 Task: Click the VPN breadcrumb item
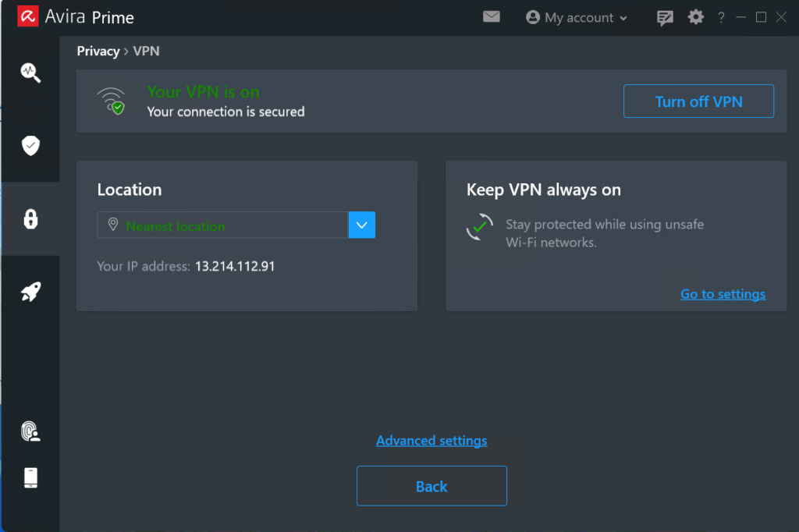pyautogui.click(x=146, y=51)
